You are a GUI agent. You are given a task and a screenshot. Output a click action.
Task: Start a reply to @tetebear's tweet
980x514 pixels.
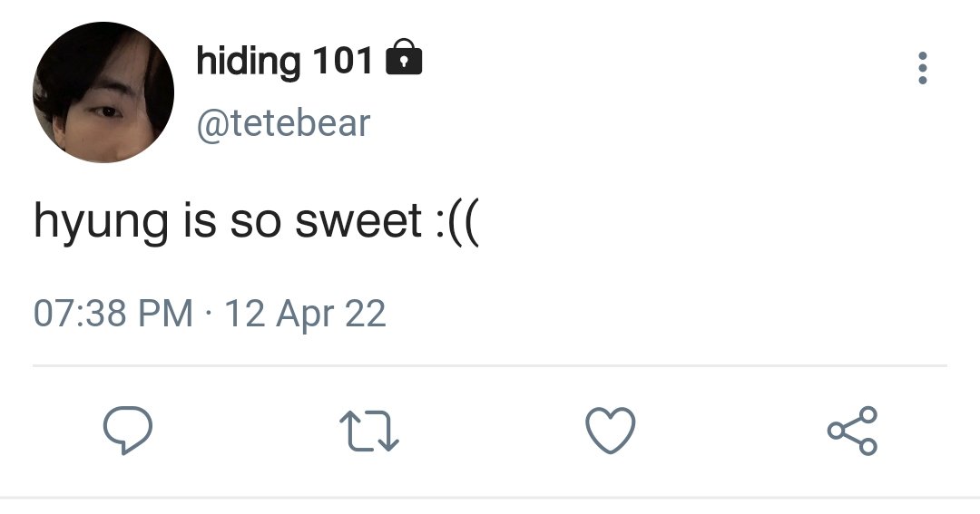click(x=128, y=430)
